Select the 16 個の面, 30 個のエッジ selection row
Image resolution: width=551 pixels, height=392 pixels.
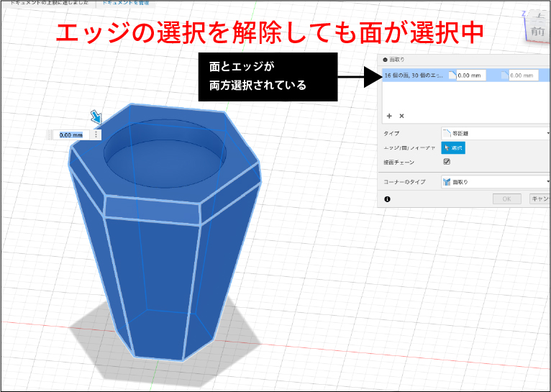[x=414, y=74]
